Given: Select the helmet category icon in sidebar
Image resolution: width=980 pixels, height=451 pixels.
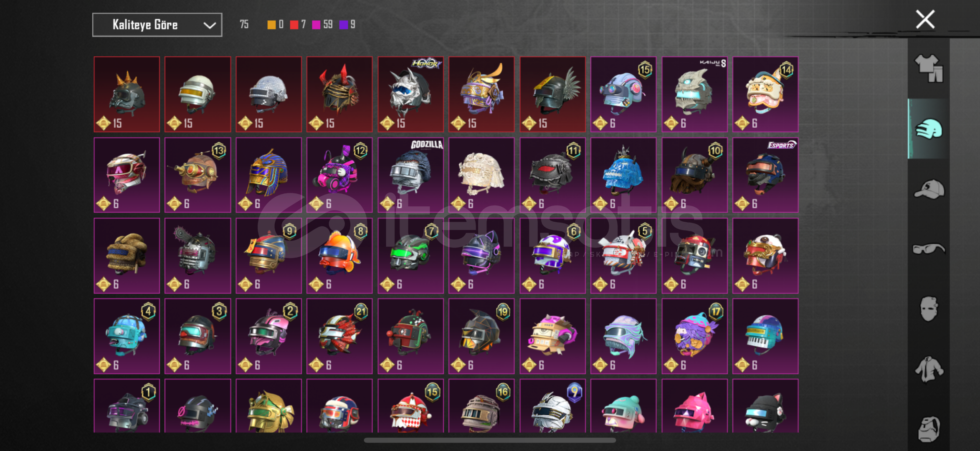Looking at the screenshot, I should tap(929, 129).
